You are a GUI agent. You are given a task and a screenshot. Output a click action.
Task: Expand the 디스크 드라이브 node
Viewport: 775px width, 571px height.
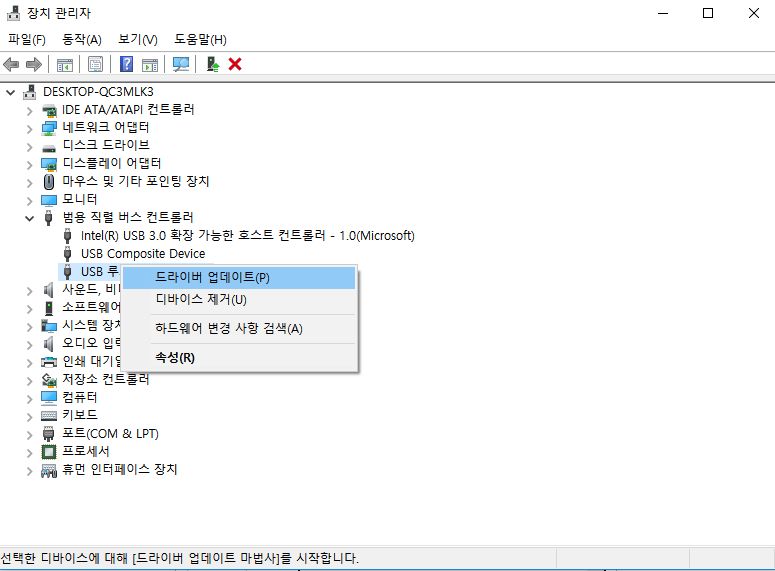pyautogui.click(x=30, y=147)
